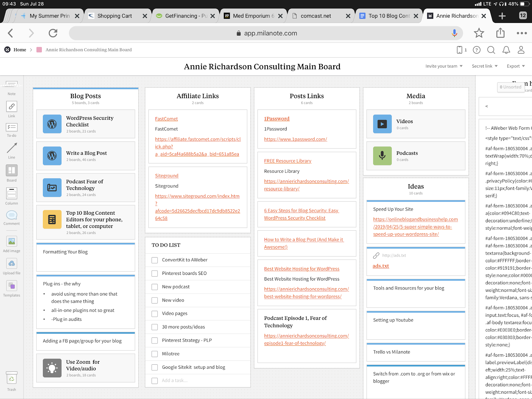
Task: Open the Siteground affiliate title link
Action: pos(167,176)
